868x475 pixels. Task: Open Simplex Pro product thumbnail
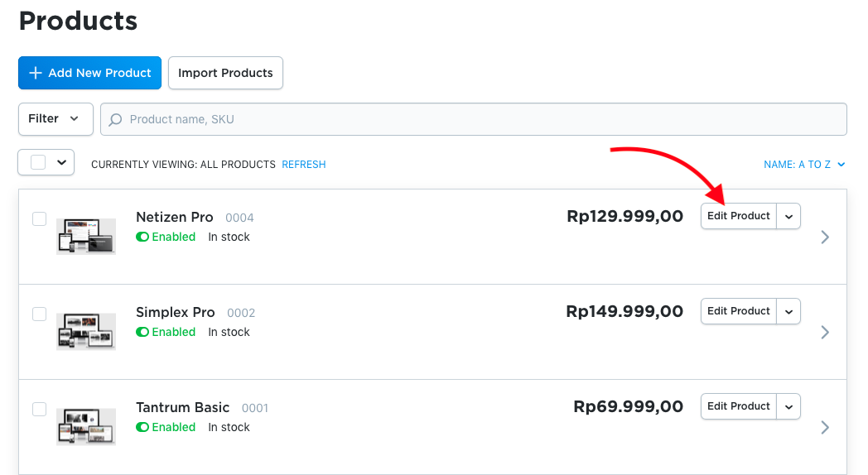86,331
